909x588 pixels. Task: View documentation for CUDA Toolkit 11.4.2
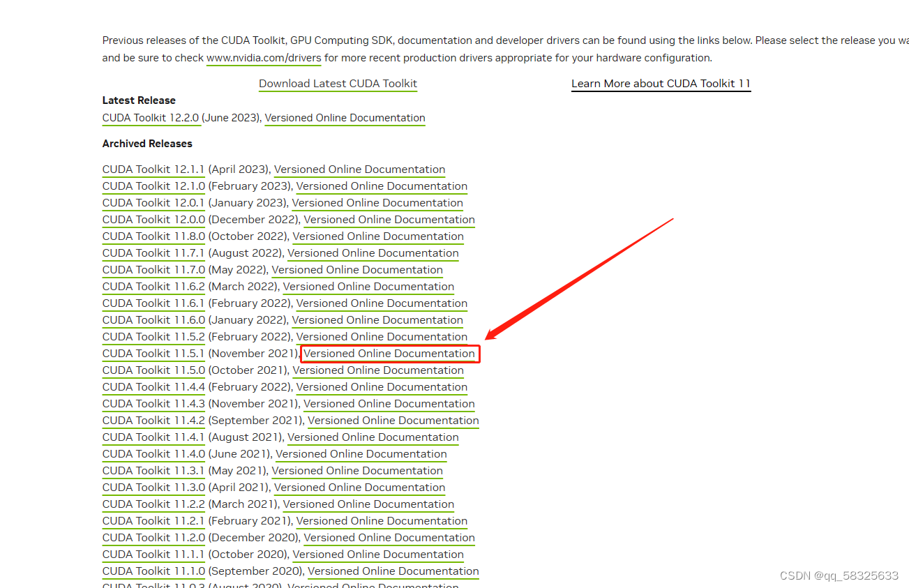tap(393, 421)
